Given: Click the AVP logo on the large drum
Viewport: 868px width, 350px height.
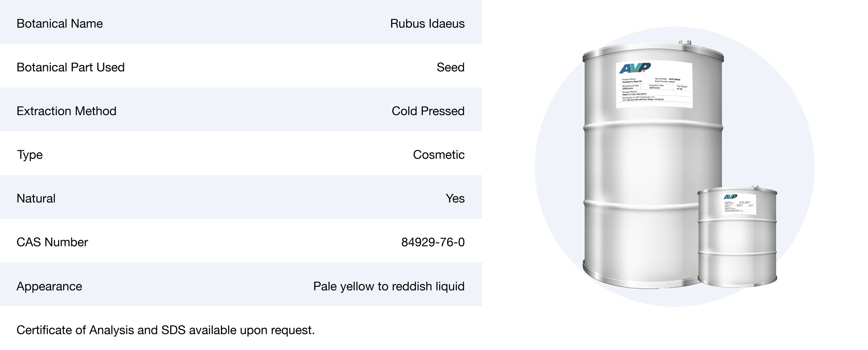Looking at the screenshot, I should pos(635,68).
